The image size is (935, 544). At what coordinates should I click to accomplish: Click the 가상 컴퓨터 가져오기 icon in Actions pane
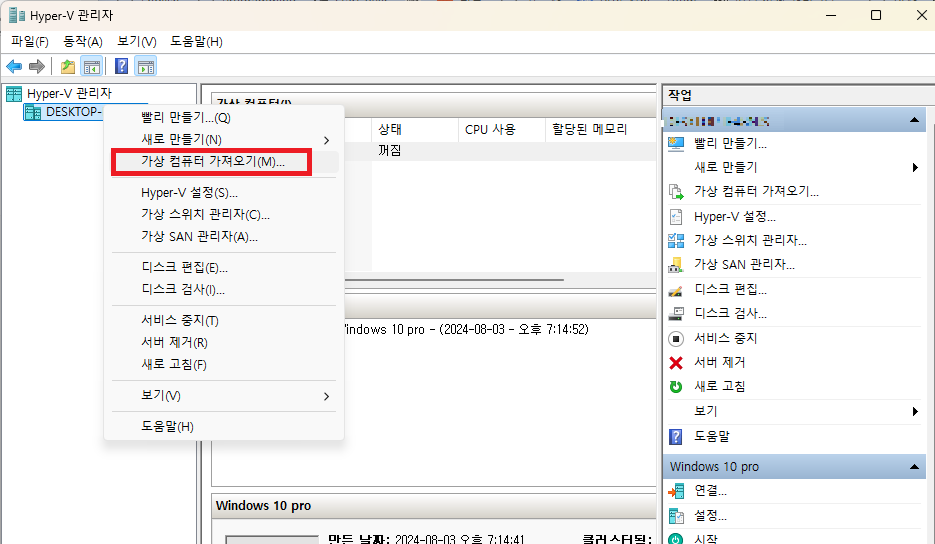tap(676, 191)
